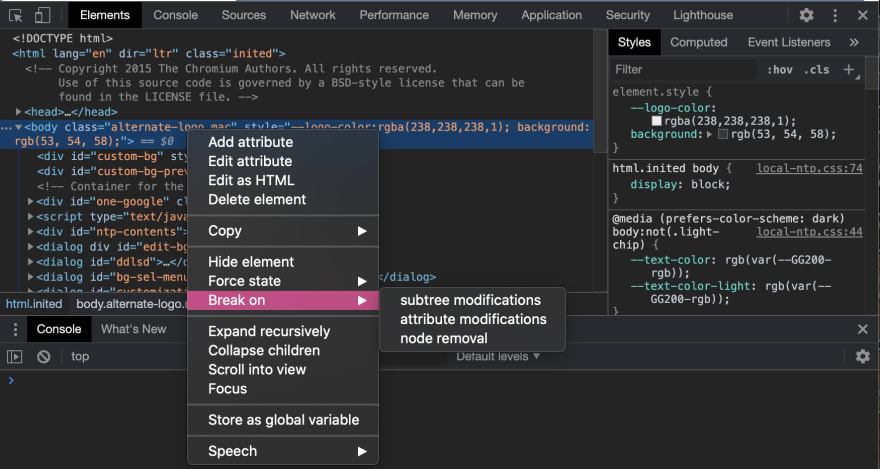Open the background rgb(53, 54, 58) swatch
The width and height of the screenshot is (880, 469).
723,135
